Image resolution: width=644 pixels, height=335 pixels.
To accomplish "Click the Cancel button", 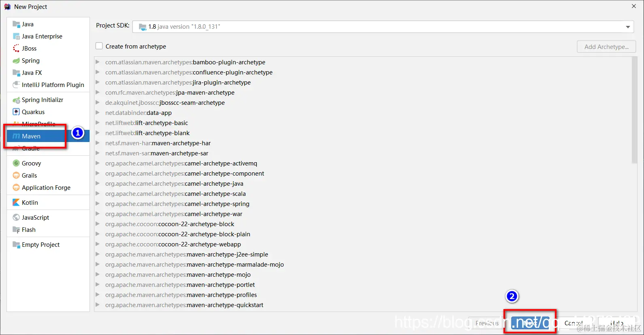I will tap(574, 323).
